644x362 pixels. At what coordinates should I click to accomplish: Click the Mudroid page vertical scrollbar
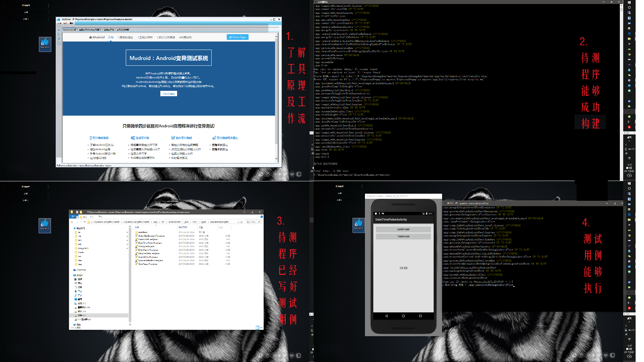click(276, 90)
